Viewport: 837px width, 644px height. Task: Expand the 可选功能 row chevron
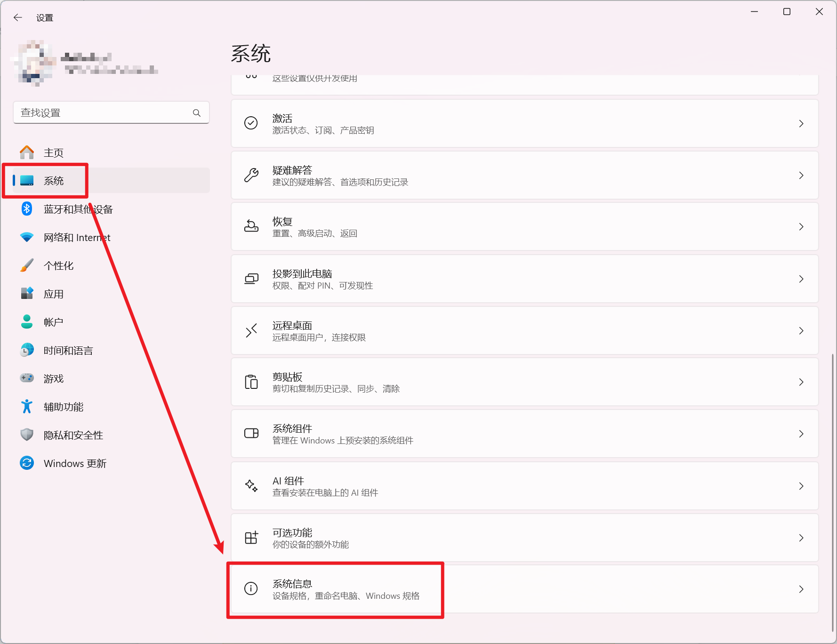pyautogui.click(x=801, y=538)
